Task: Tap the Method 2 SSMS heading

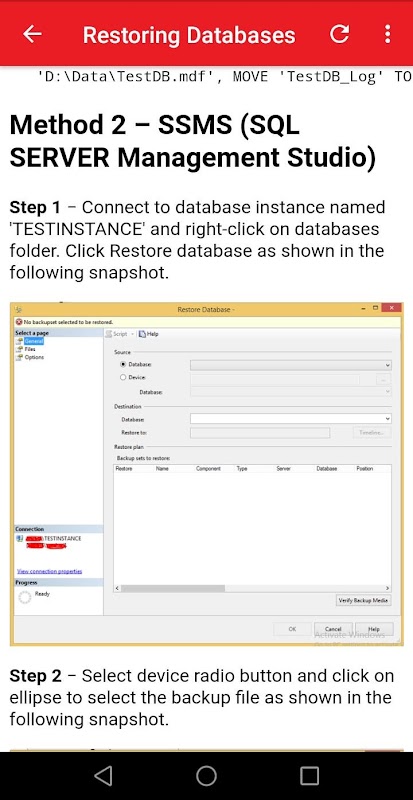Action: click(193, 141)
